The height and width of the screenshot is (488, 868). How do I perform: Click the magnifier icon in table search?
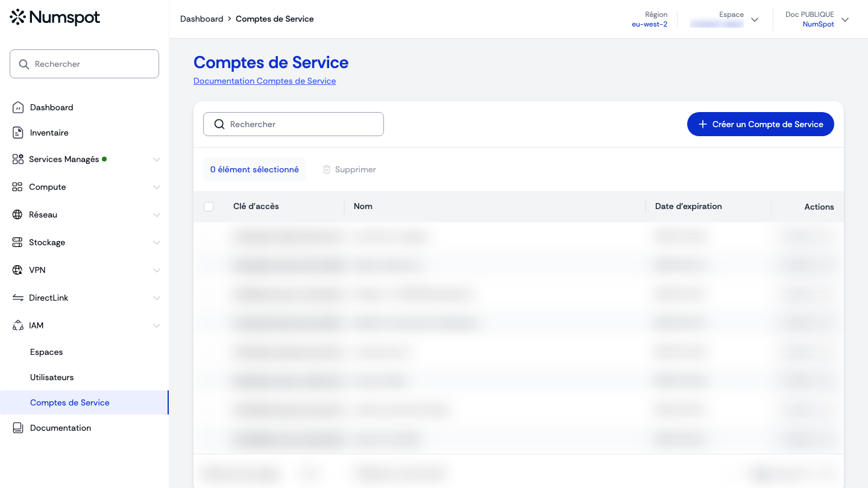point(219,124)
